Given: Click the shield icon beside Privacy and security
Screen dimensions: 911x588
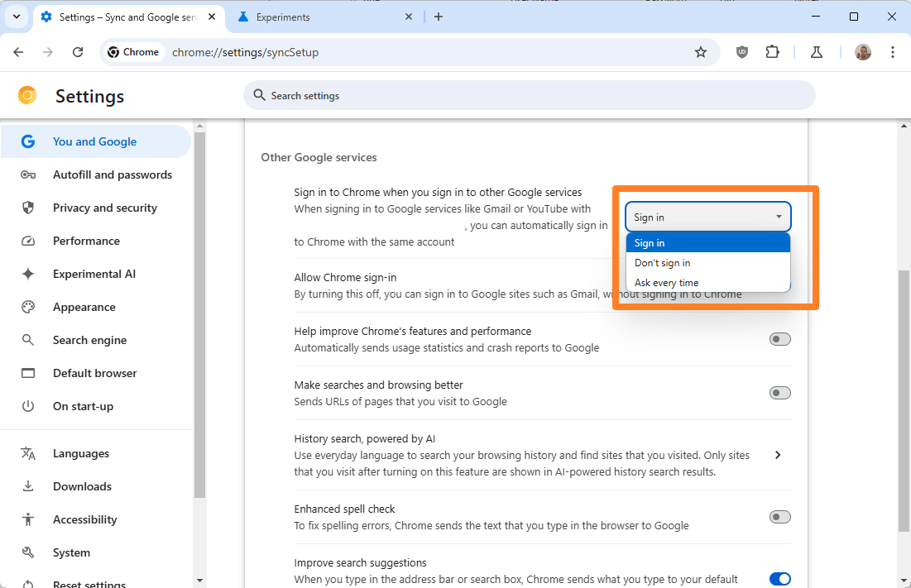Looking at the screenshot, I should [x=28, y=208].
